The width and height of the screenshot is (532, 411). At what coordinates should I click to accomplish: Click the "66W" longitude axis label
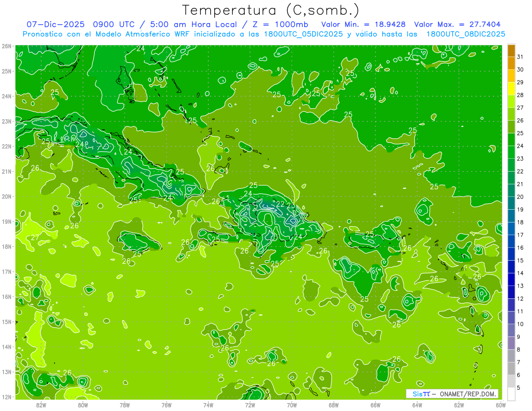(x=376, y=405)
